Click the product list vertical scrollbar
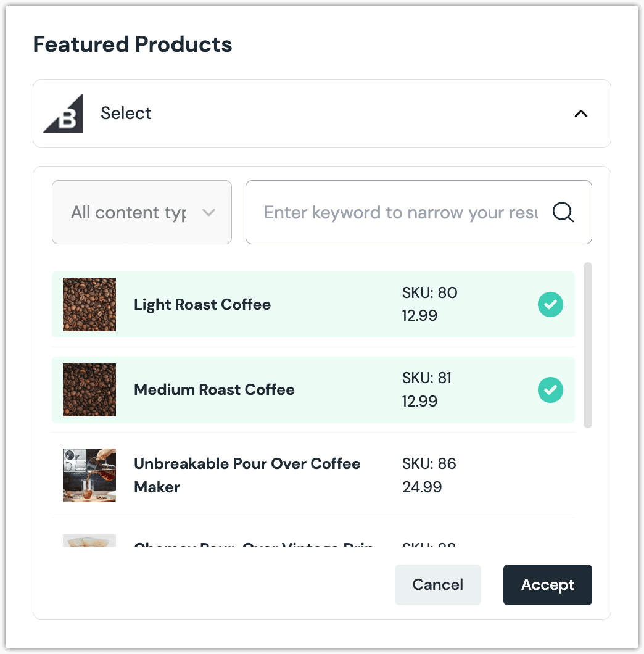 tap(588, 346)
